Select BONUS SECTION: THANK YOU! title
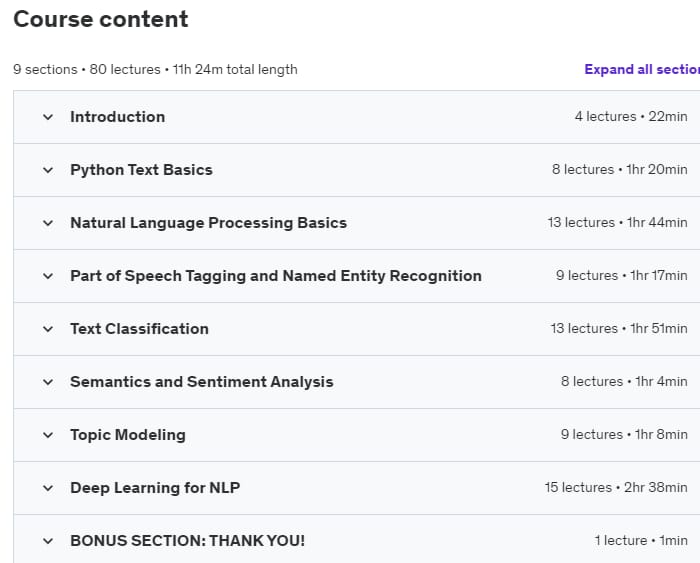Screen dimensions: 700x563 [x=188, y=541]
